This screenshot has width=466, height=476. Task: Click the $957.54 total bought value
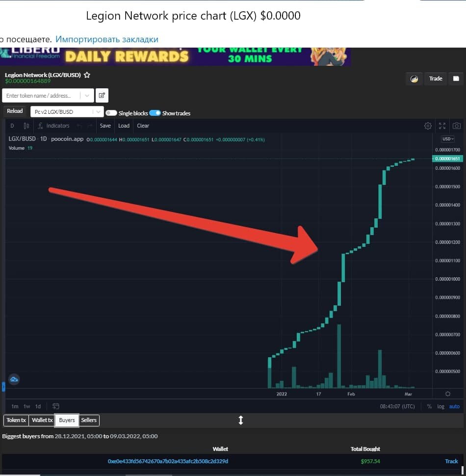pos(370,461)
